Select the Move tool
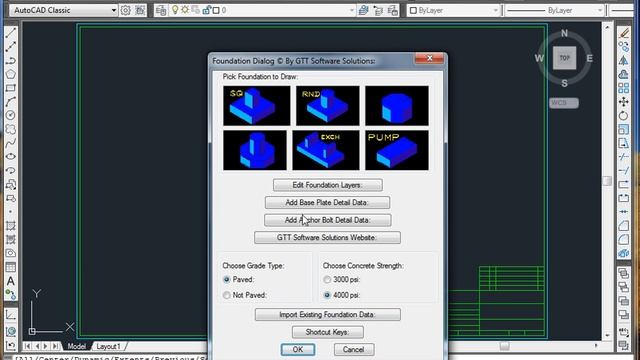Image resolution: width=640 pixels, height=360 pixels. pyautogui.click(x=624, y=102)
